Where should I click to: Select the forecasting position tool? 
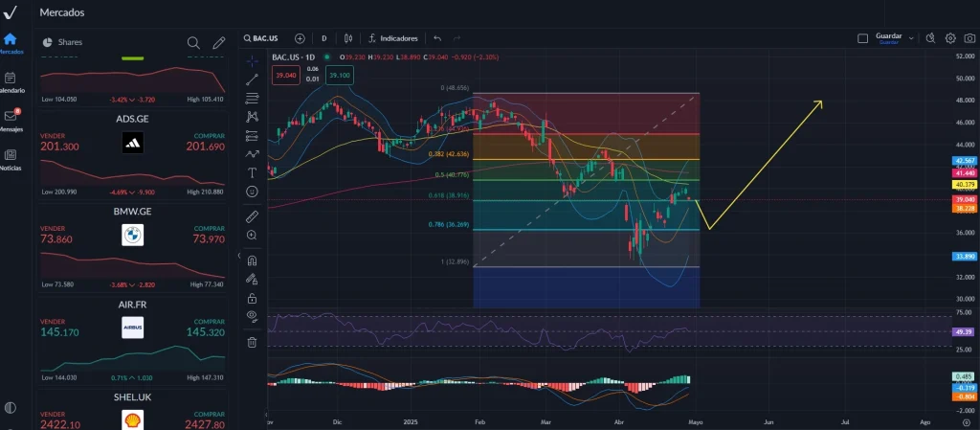tap(252, 135)
